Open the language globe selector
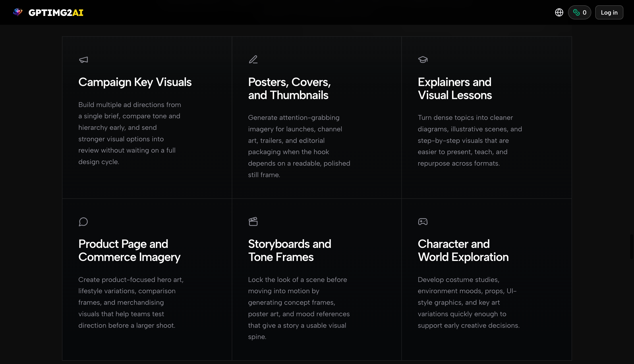The image size is (634, 364). (x=559, y=12)
